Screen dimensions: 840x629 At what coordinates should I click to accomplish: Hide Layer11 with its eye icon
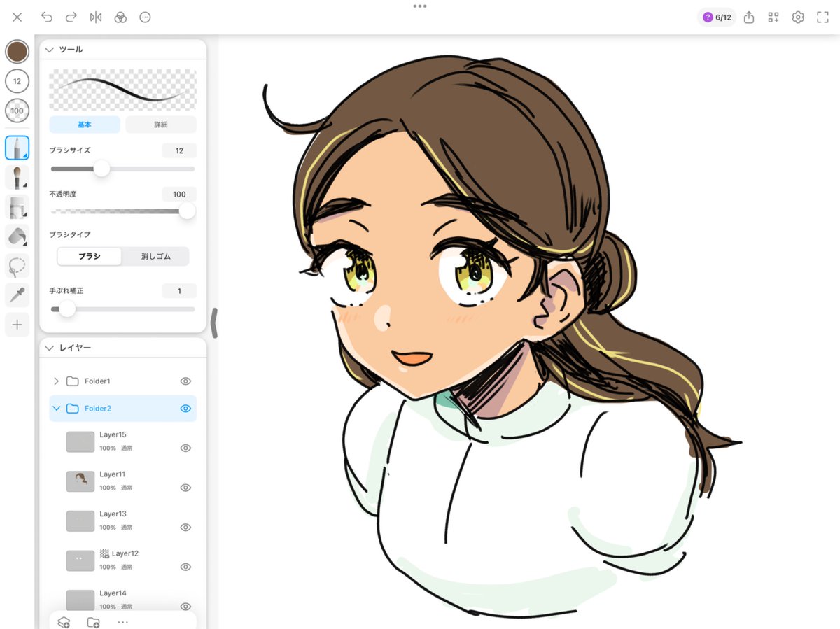pyautogui.click(x=185, y=488)
